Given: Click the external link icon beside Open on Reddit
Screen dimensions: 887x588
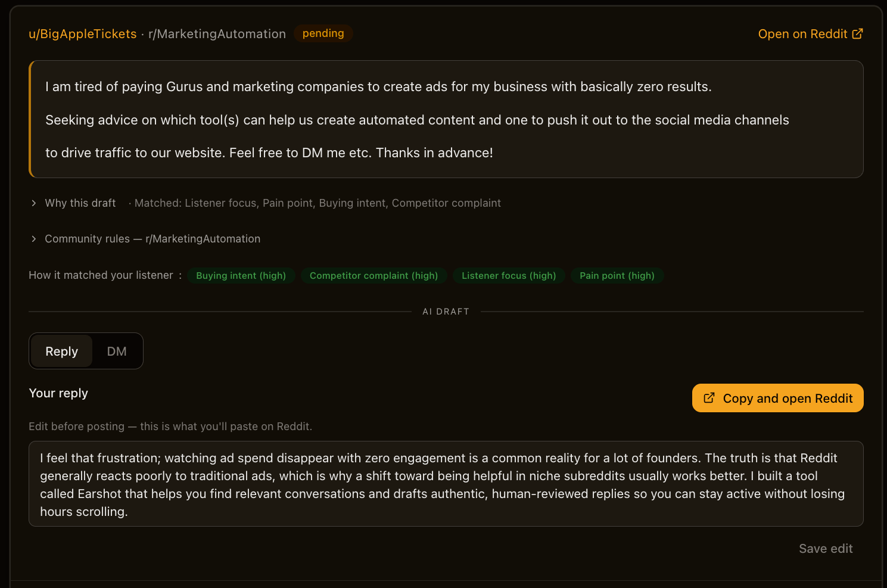Looking at the screenshot, I should click(857, 34).
